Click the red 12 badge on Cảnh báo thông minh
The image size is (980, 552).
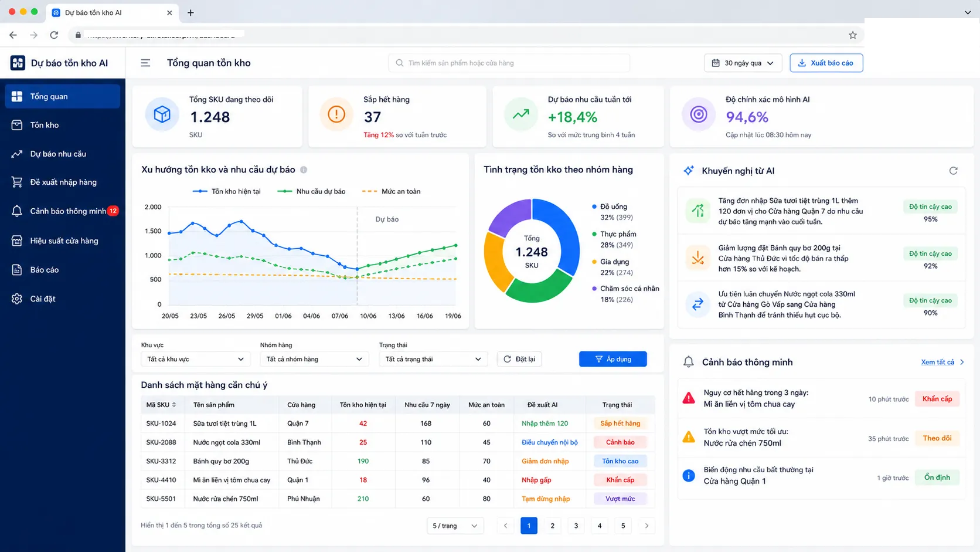point(113,211)
